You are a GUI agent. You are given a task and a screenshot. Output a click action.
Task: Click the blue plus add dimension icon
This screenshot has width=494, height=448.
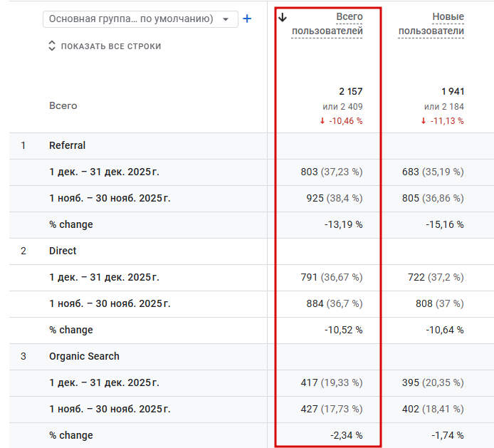click(x=247, y=19)
